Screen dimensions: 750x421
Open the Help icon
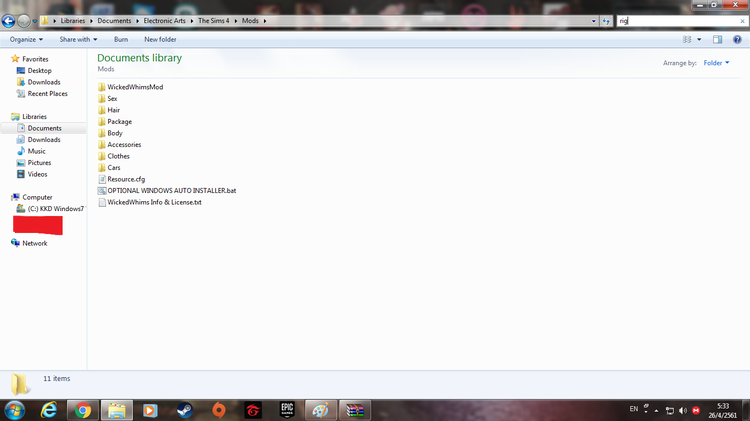[737, 39]
